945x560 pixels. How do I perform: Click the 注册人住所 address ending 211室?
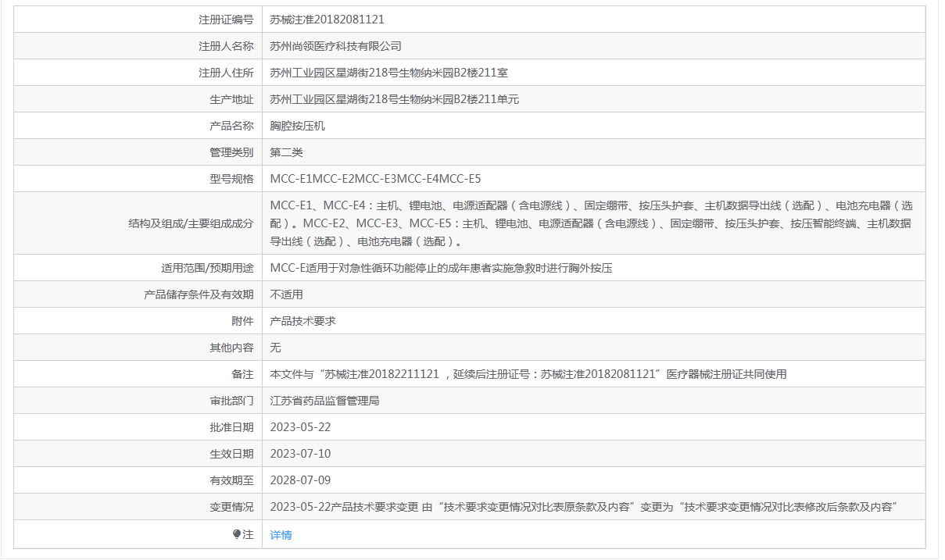[388, 73]
